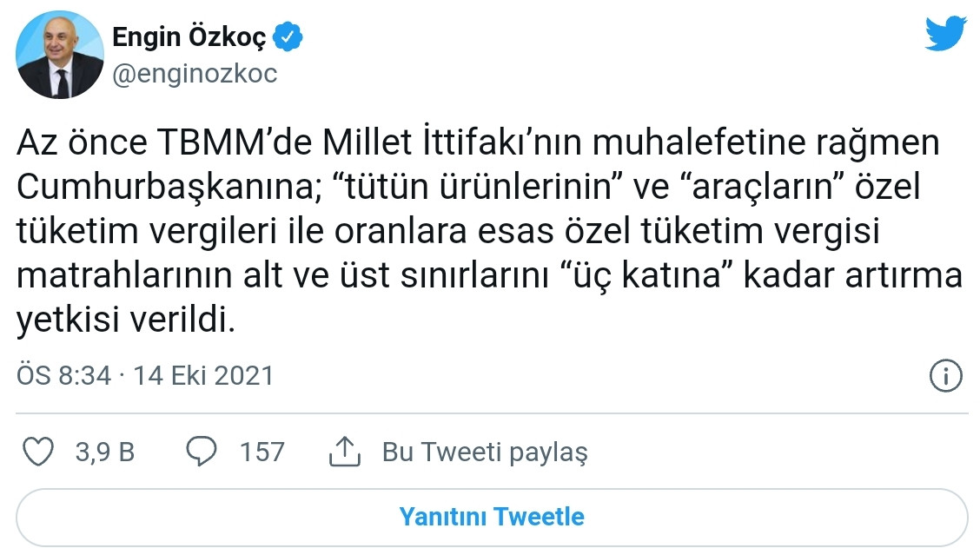
Task: Open the @enginozkoc handle link
Action: pyautogui.click(x=195, y=74)
